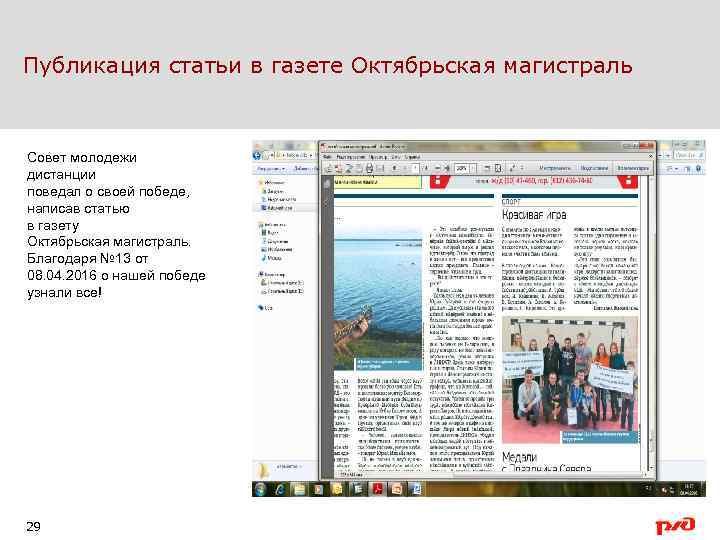Click the 'Красивая игра' article headline
The height and width of the screenshot is (540, 720).
[534, 214]
